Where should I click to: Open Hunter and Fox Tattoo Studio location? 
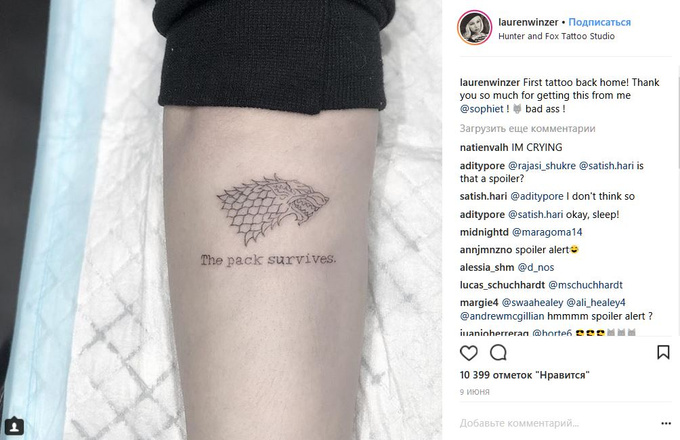tap(556, 36)
